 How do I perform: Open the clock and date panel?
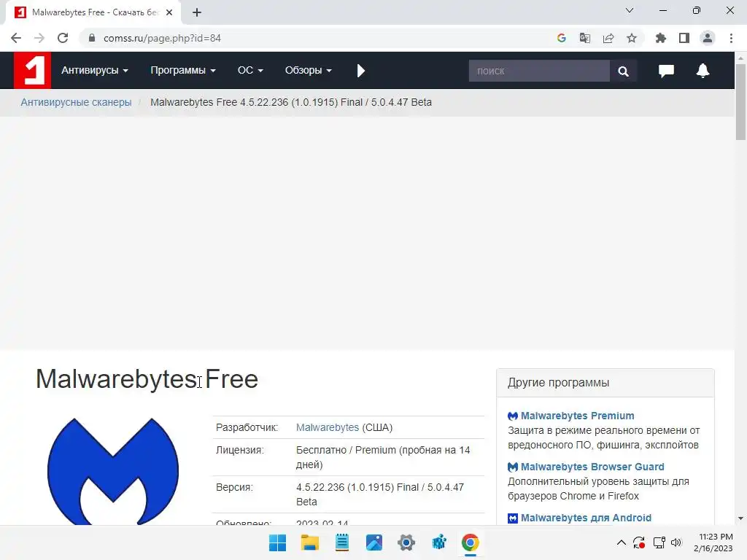coord(713,542)
